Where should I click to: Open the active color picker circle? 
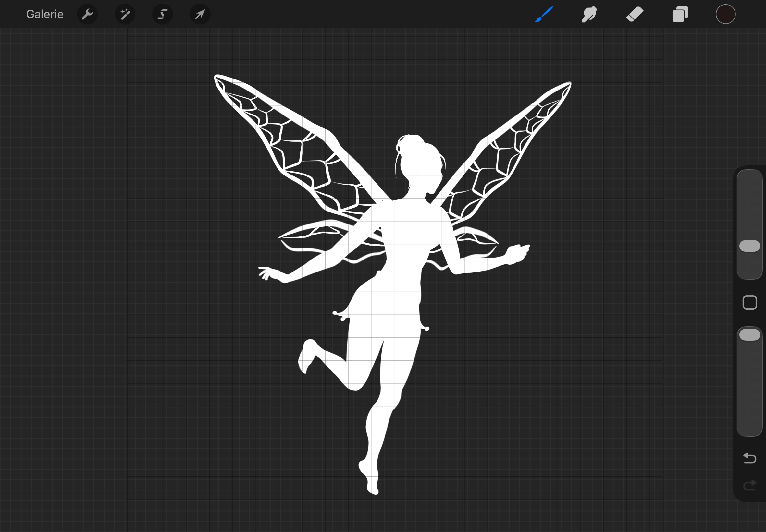(725, 14)
